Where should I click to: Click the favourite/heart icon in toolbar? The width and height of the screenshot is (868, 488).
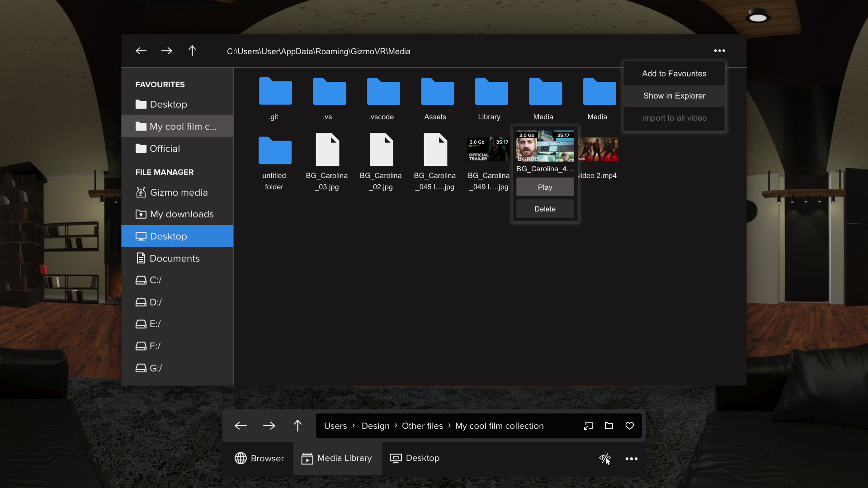(630, 426)
